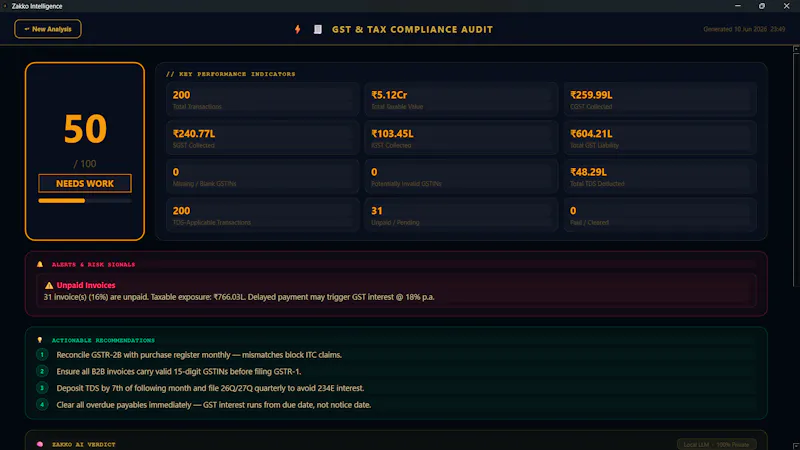Close the Zakko Intelligence window

pyautogui.click(x=786, y=6)
